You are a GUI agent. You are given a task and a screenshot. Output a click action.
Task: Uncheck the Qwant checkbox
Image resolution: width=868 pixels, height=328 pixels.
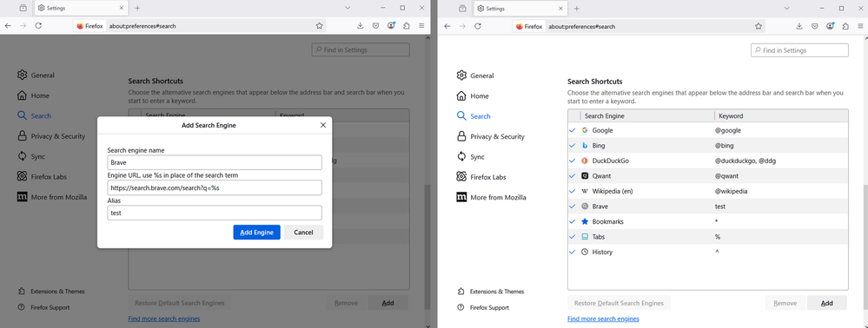coord(573,176)
